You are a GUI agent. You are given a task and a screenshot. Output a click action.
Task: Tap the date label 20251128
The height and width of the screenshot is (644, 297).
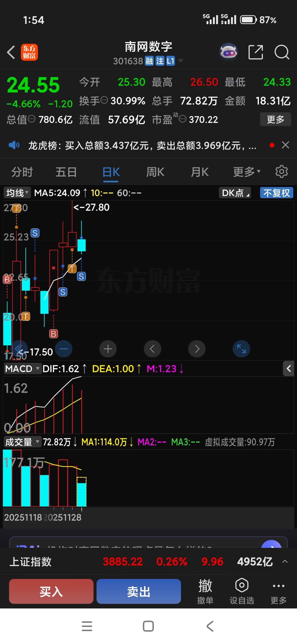(62, 517)
